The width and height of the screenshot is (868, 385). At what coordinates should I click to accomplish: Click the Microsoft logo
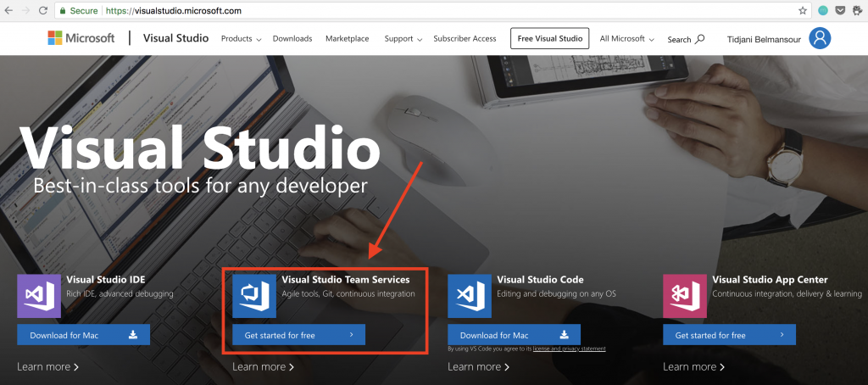(81, 38)
